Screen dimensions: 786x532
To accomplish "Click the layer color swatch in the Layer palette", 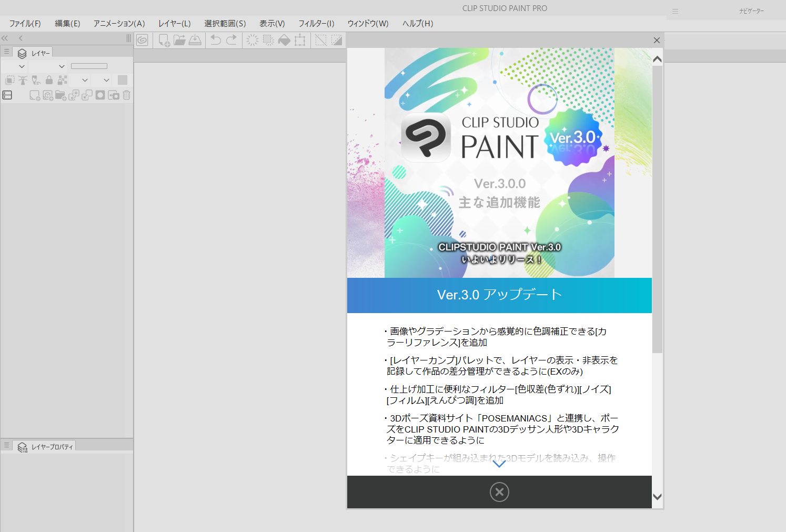I will 122,80.
